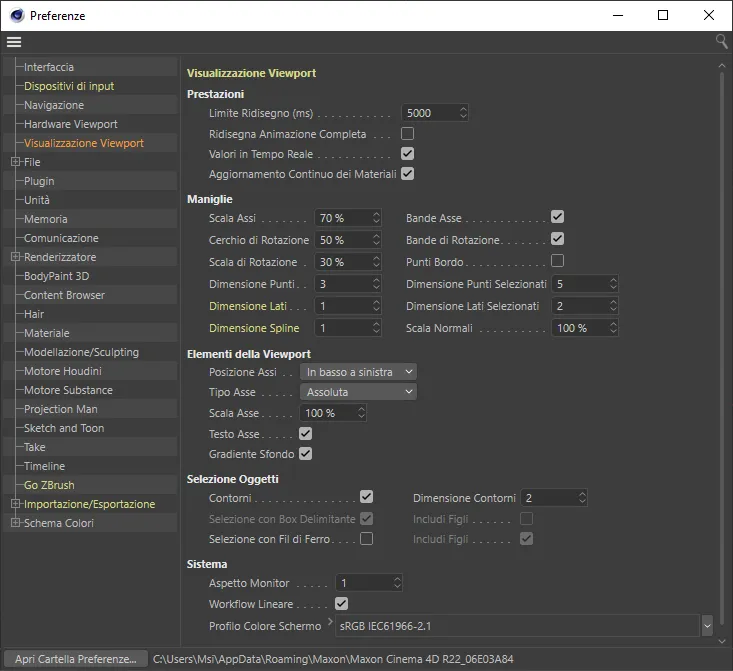
Task: Increase Scala Assi with stepper arrow
Action: [376, 214]
